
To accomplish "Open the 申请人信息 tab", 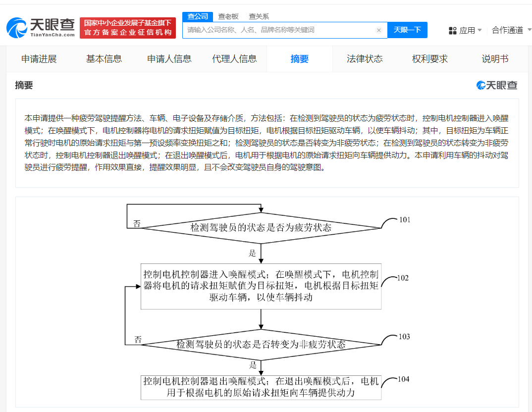I will [x=170, y=58].
